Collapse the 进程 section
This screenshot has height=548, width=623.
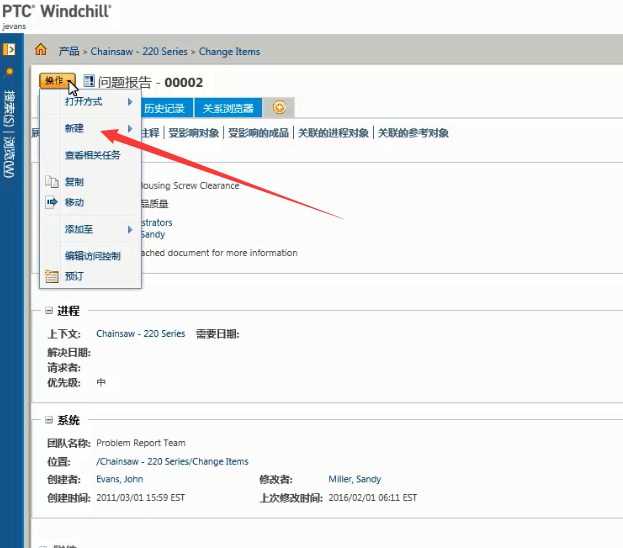(49, 311)
